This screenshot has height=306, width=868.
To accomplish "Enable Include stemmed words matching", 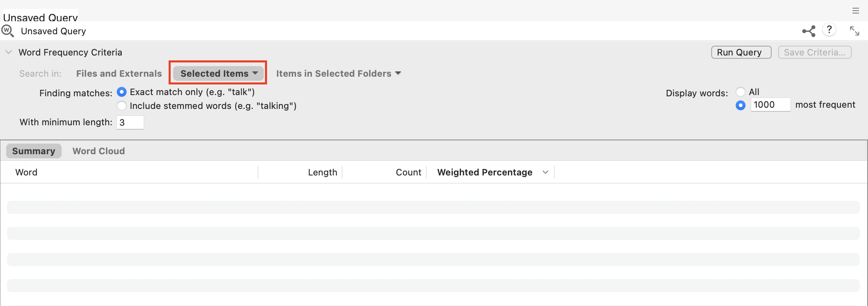I will click(122, 106).
